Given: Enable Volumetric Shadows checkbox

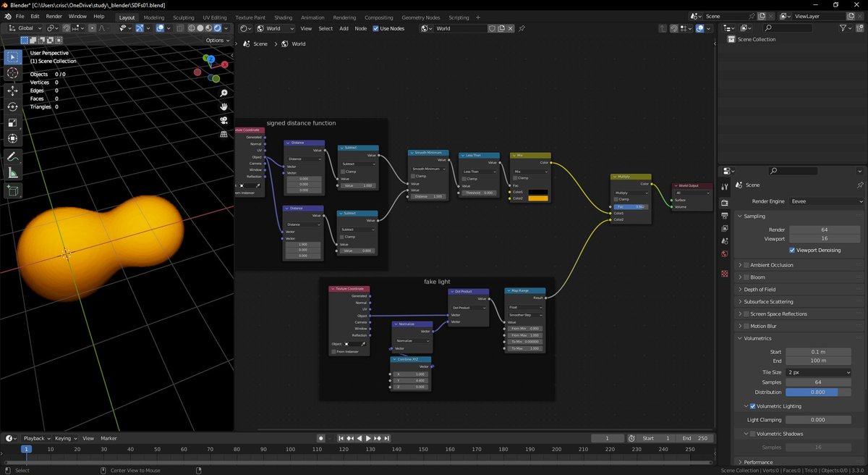Looking at the screenshot, I should [753, 434].
